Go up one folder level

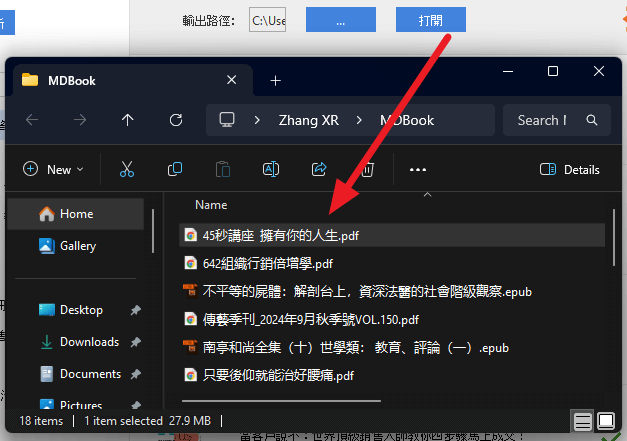pos(128,120)
